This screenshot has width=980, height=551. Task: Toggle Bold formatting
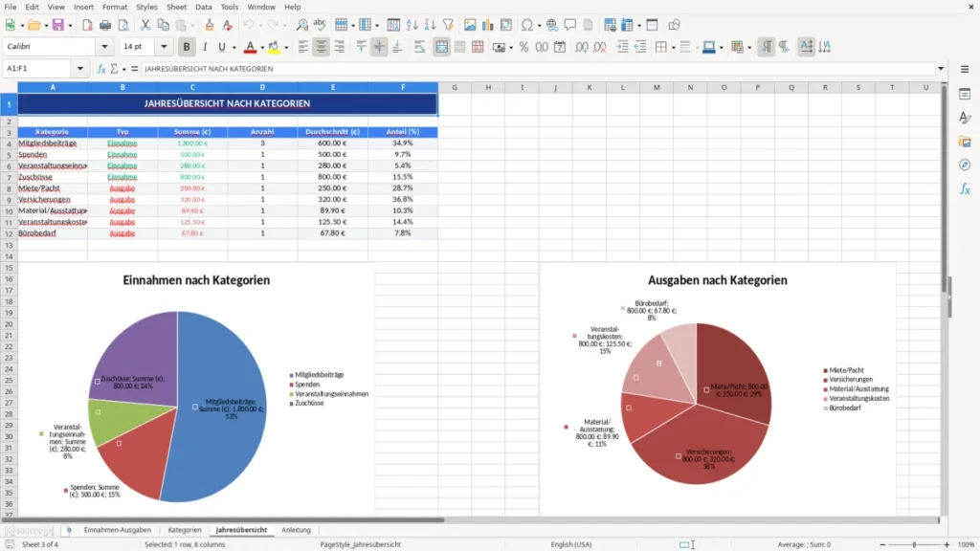[187, 47]
